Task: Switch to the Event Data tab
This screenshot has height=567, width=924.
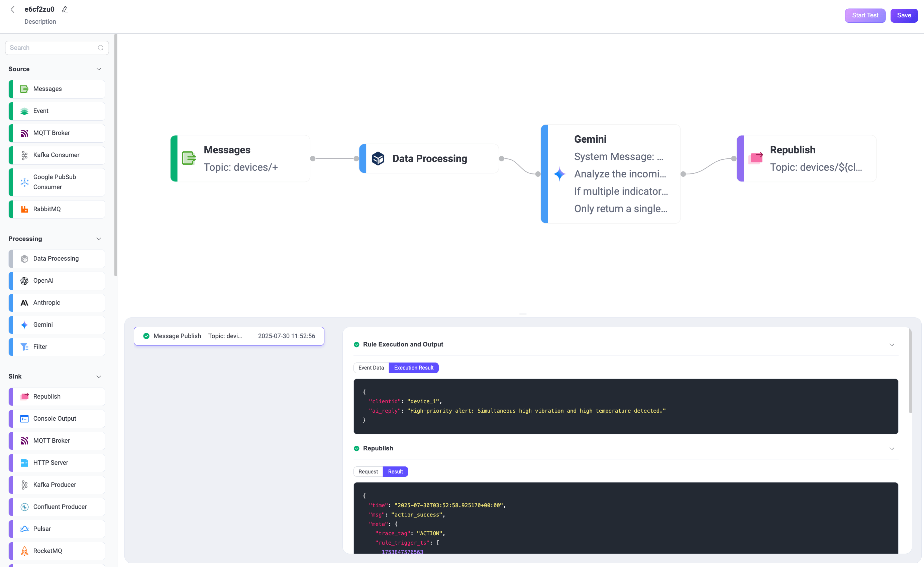Action: point(371,368)
